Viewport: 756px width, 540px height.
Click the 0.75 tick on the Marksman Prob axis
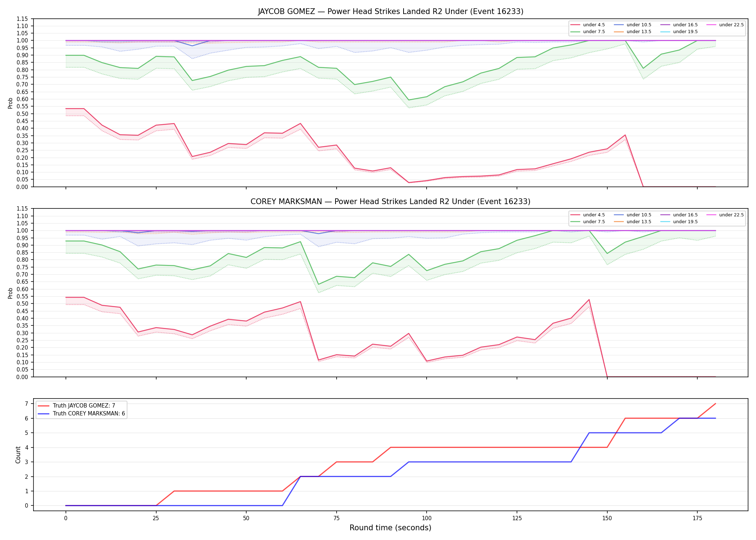pyautogui.click(x=22, y=267)
